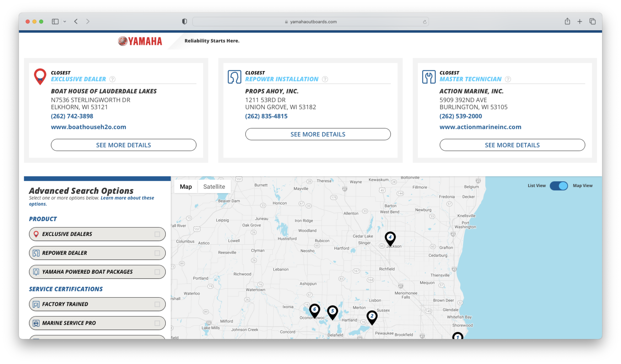Click the Reliability Starts Here tagline
Viewport: 621px width, 364px height.
(x=212, y=41)
